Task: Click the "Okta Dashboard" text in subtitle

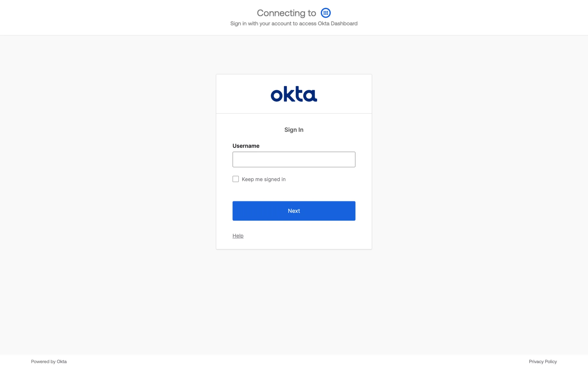Action: point(337,24)
